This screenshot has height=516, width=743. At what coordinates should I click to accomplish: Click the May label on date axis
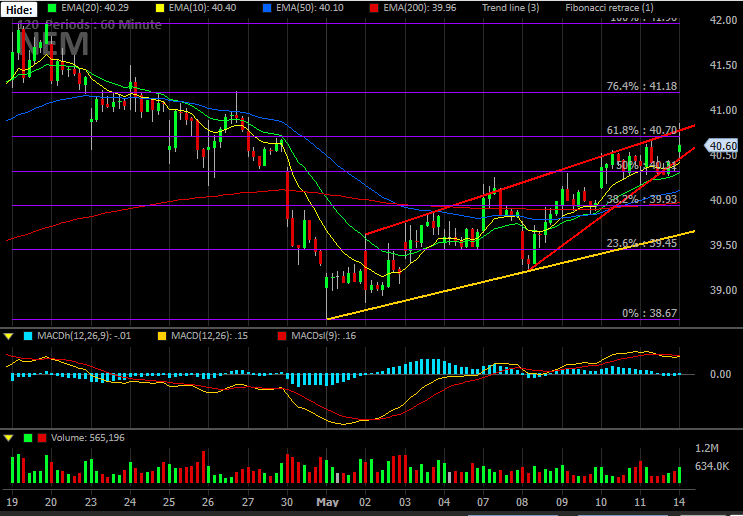coord(329,502)
